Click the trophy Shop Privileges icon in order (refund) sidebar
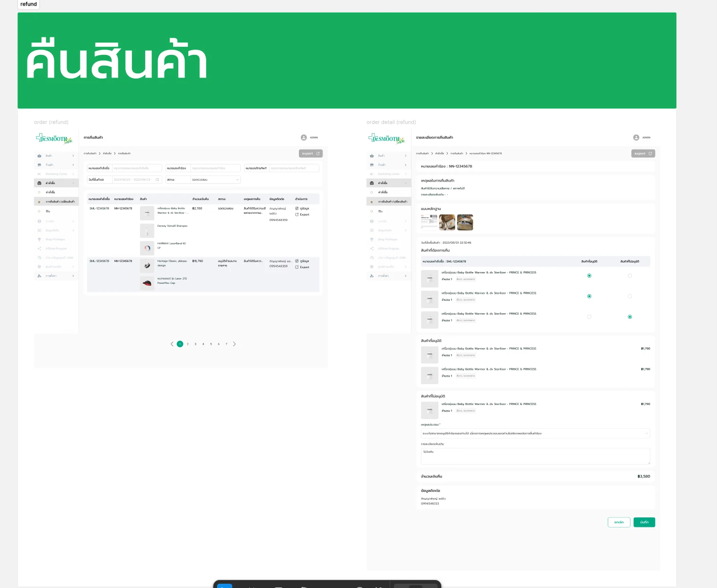Image resolution: width=717 pixels, height=588 pixels. click(x=39, y=239)
